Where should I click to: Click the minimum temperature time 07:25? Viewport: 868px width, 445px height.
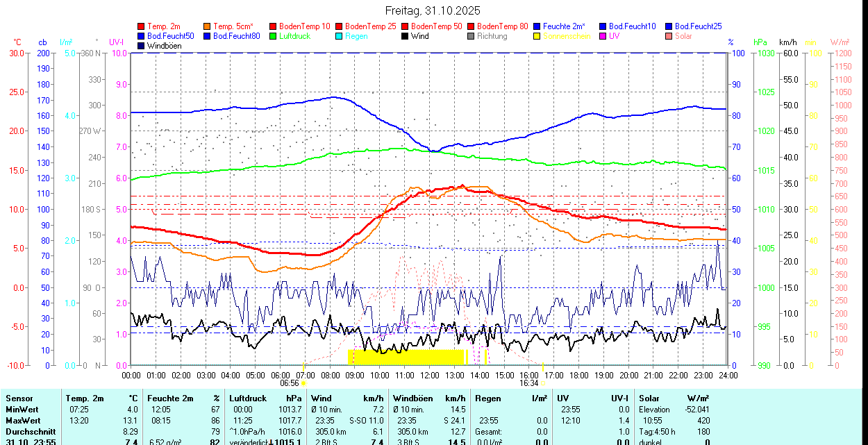tap(79, 410)
